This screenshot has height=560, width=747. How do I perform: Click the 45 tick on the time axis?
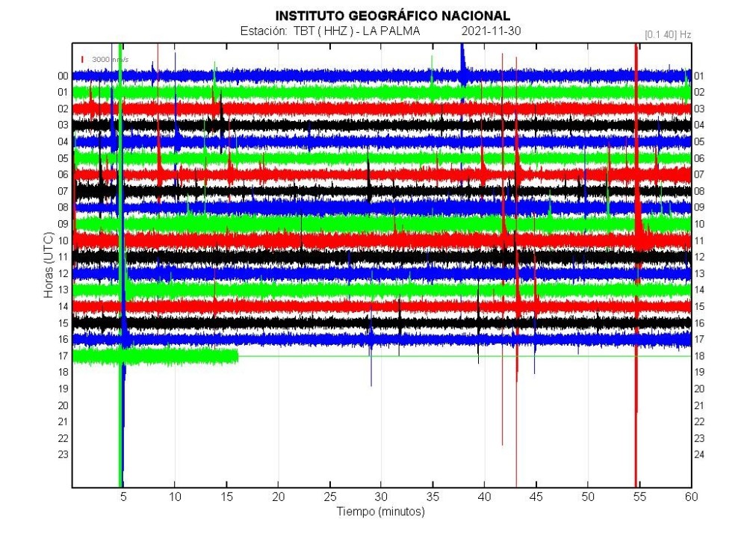click(x=536, y=497)
